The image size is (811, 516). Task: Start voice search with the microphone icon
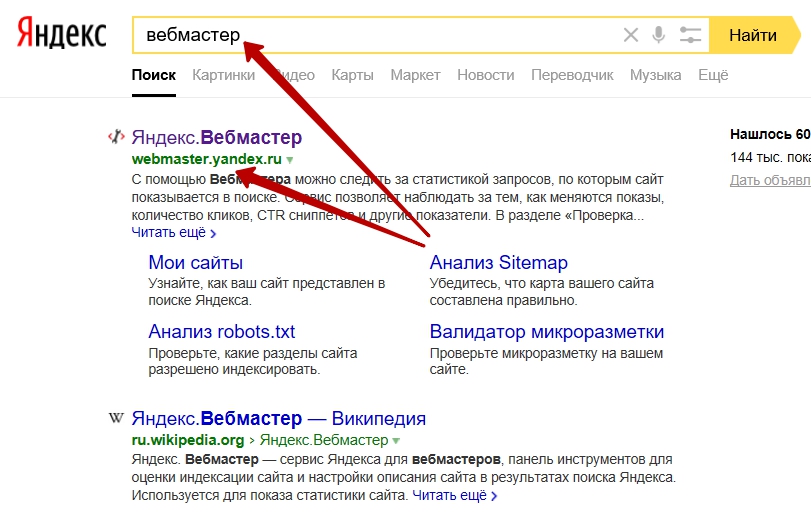(658, 35)
